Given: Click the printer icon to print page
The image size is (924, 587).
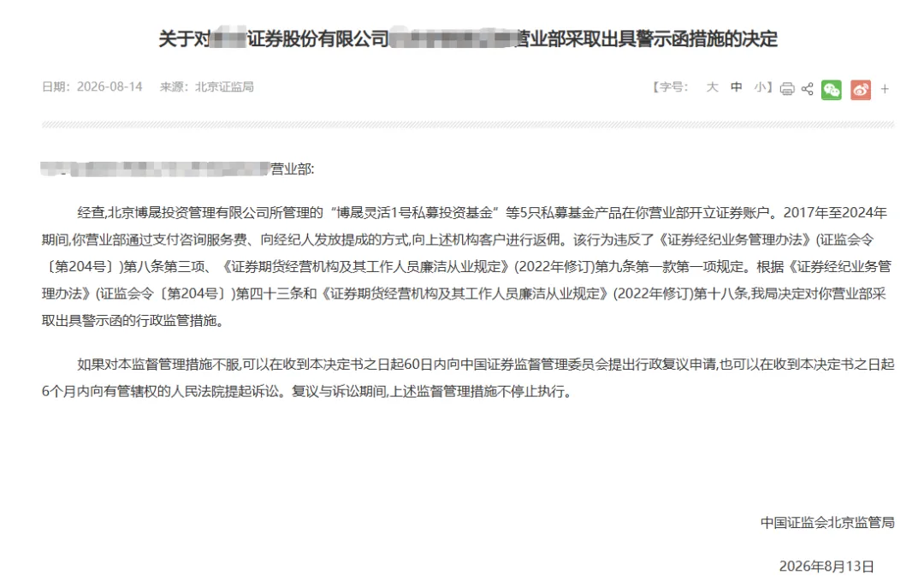Looking at the screenshot, I should (x=787, y=89).
